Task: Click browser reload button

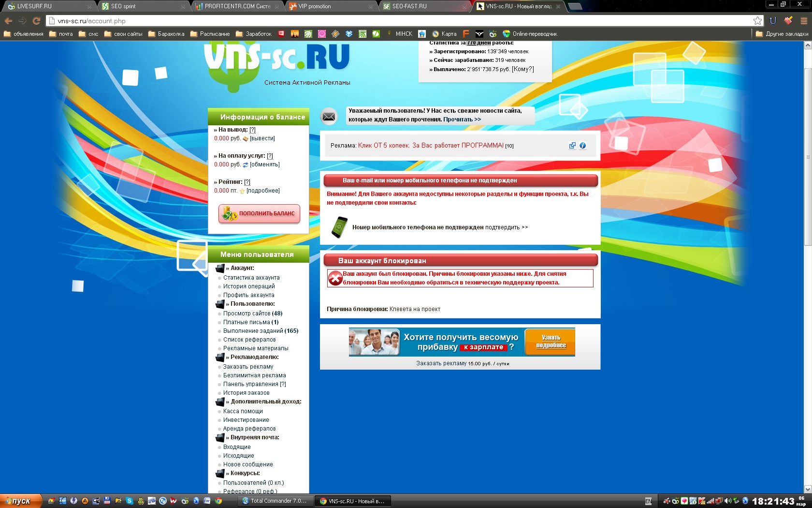Action: coord(36,21)
